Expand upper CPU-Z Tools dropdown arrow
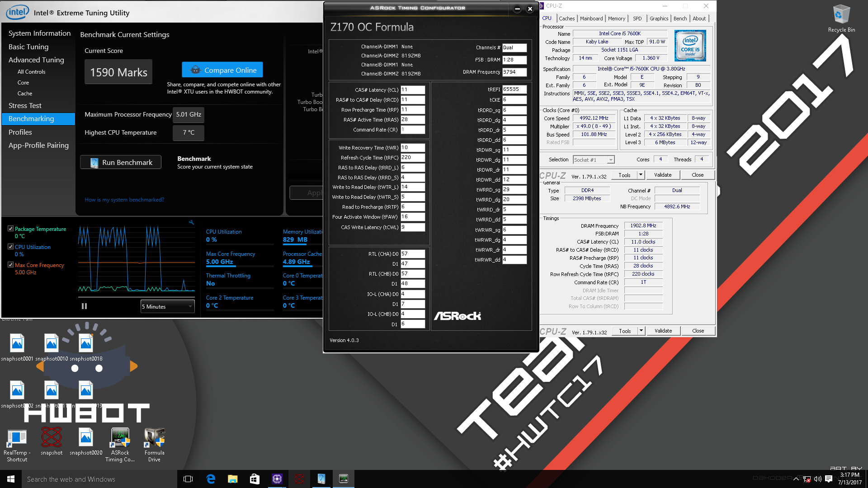Viewport: 868px width, 488px height. pos(641,175)
